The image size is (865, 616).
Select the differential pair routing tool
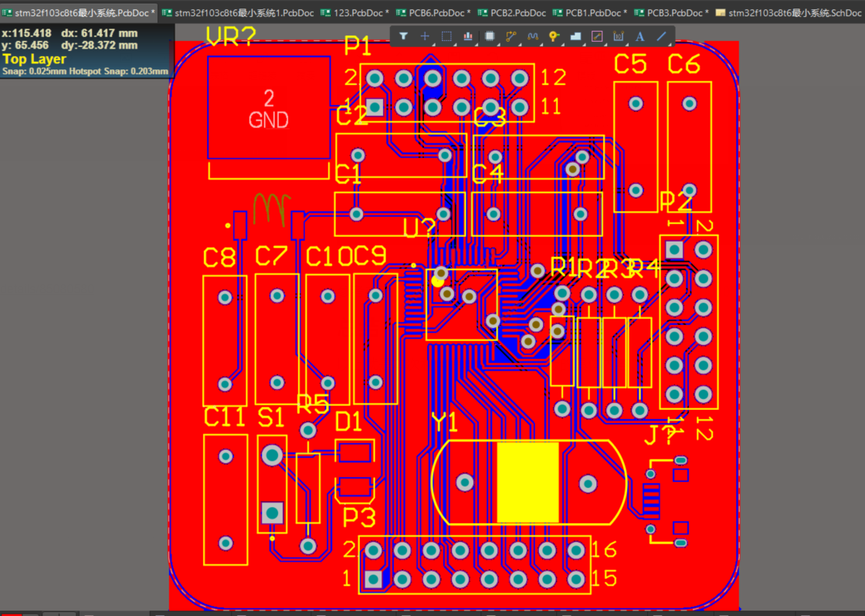pos(531,36)
